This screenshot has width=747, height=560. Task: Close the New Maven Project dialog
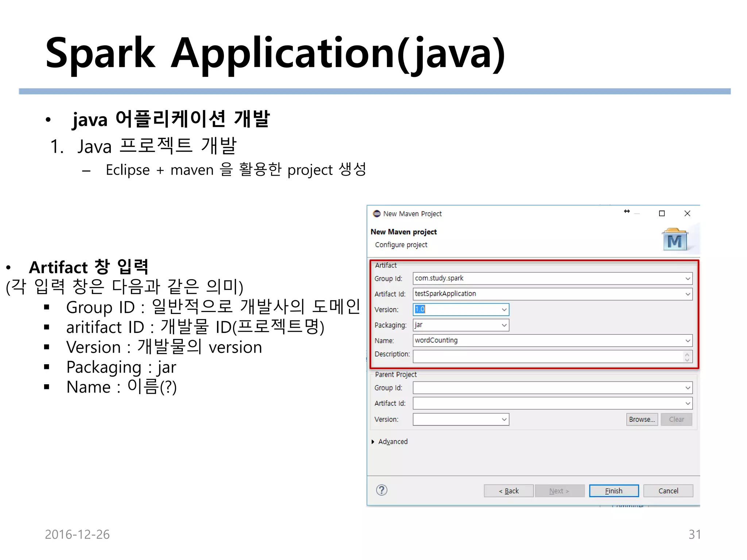687,214
